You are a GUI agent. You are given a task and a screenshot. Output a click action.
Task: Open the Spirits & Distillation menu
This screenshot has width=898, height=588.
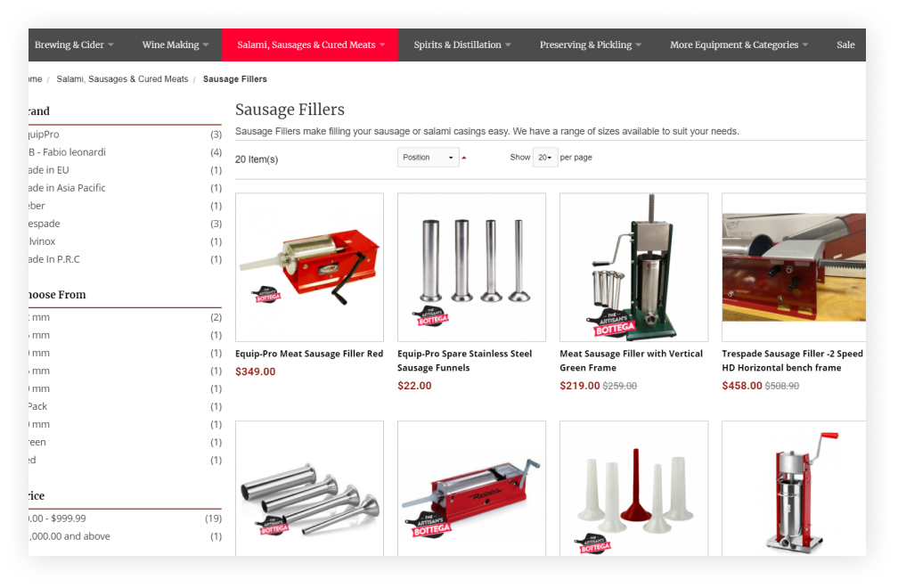pyautogui.click(x=462, y=45)
